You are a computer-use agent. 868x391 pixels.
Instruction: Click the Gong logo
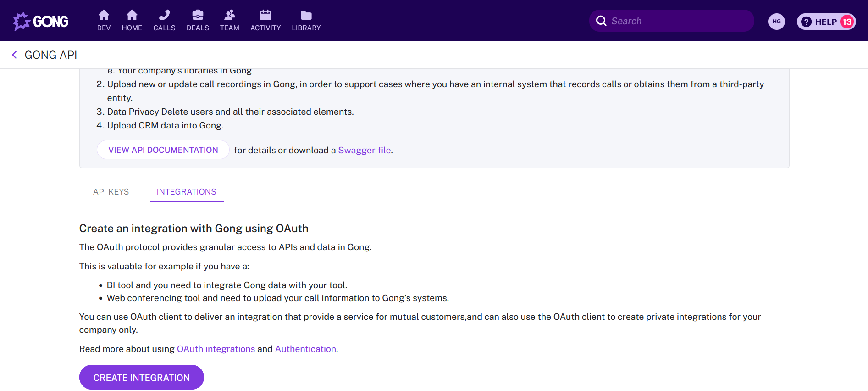[x=41, y=21]
